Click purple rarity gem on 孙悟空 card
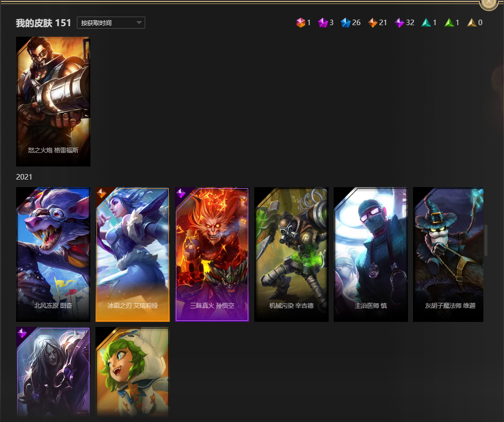The image size is (504, 422). point(181,193)
